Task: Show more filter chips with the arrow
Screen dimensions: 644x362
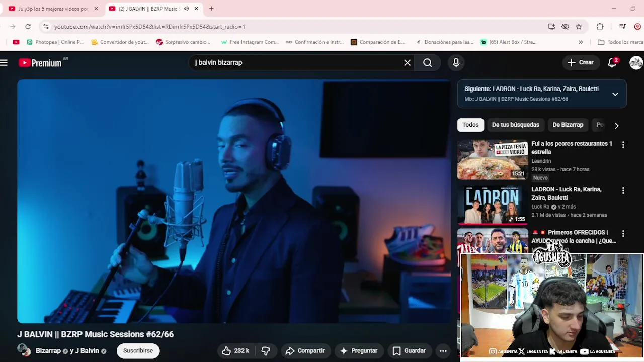Action: (616, 125)
